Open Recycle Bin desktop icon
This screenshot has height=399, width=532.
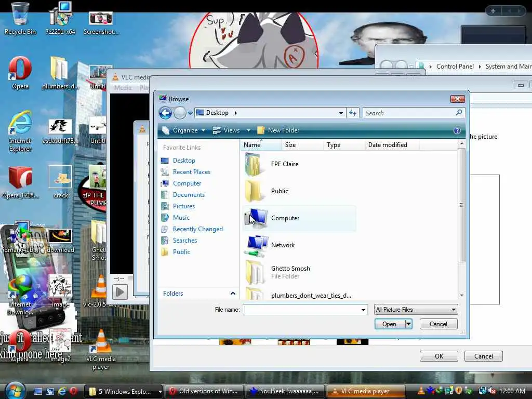20,19
